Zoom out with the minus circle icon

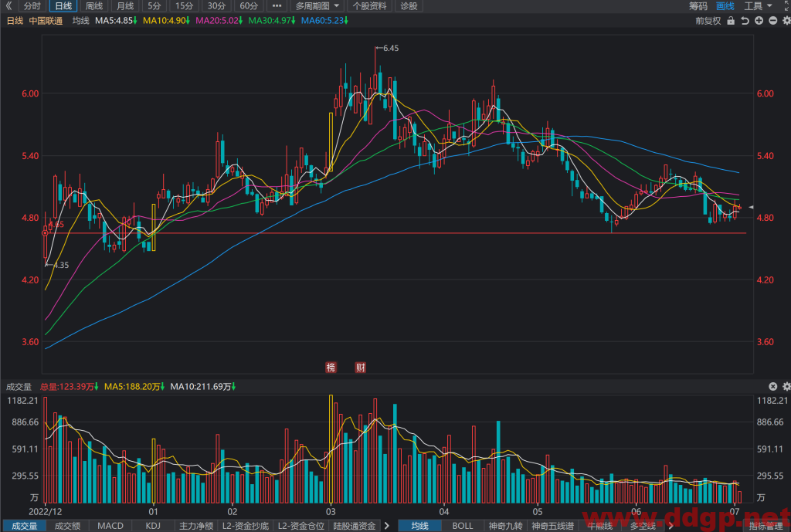(x=772, y=21)
